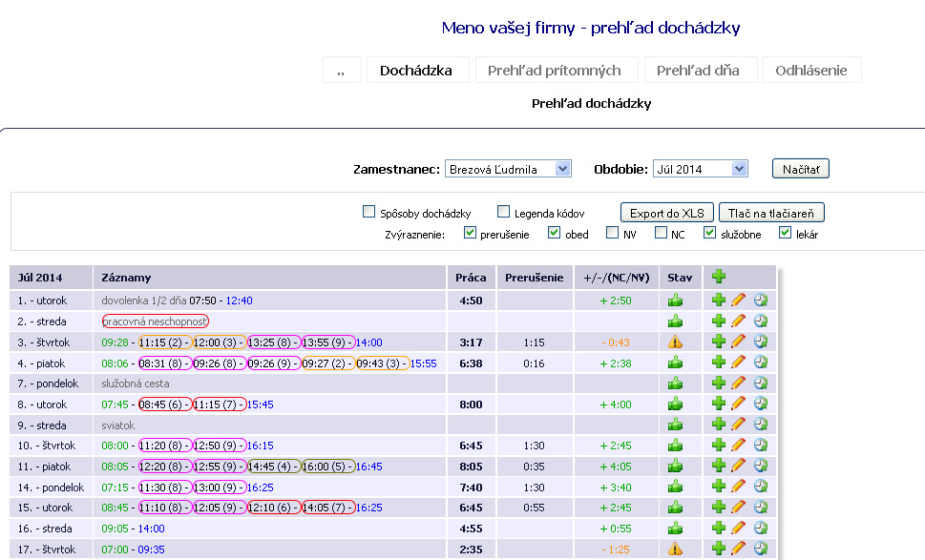This screenshot has height=560, width=925.
Task: Uncheck the lekár highlight checkbox
Action: point(785,233)
